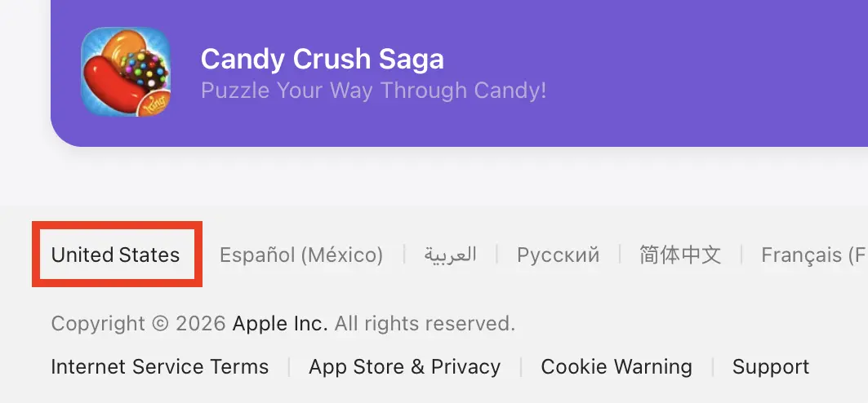Click the "Copyright © 2026" text
The width and height of the screenshot is (868, 403).
138,324
